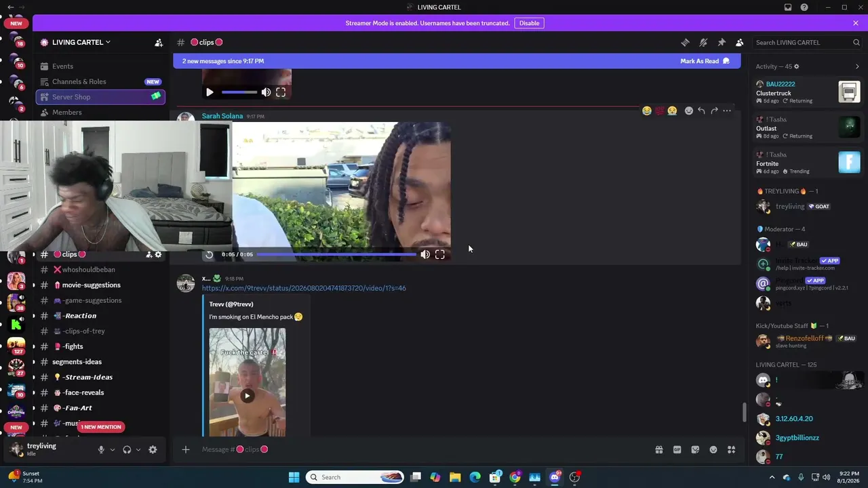Open more options for Sarah's message

(x=727, y=110)
